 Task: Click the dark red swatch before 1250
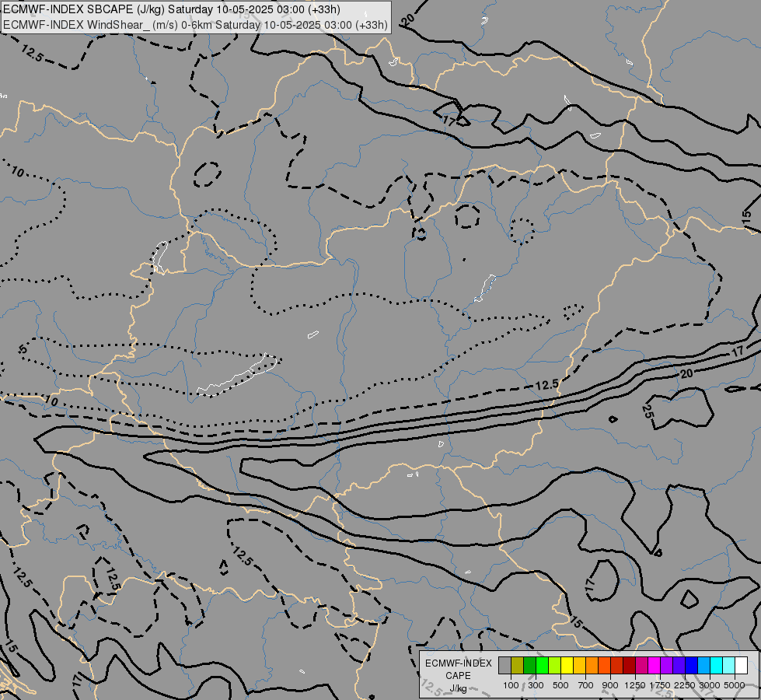pos(629,665)
